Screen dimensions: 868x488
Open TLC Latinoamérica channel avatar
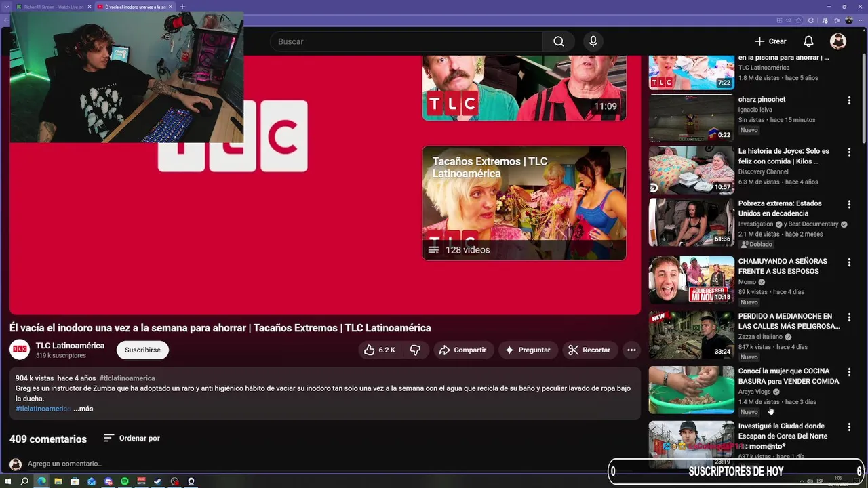pos(20,350)
